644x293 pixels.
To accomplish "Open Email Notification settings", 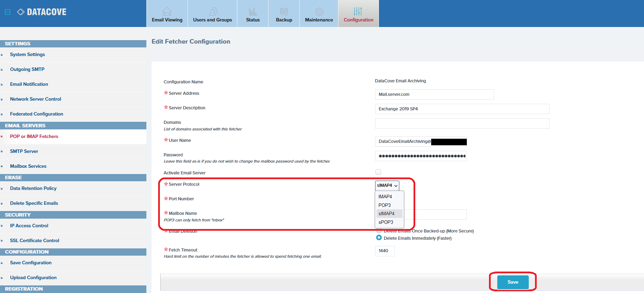I will [29, 84].
